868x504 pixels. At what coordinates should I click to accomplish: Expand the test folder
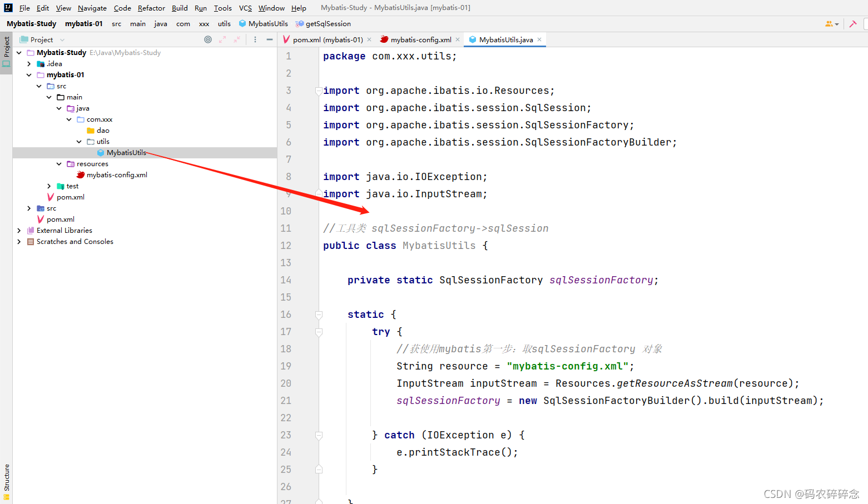(49, 186)
